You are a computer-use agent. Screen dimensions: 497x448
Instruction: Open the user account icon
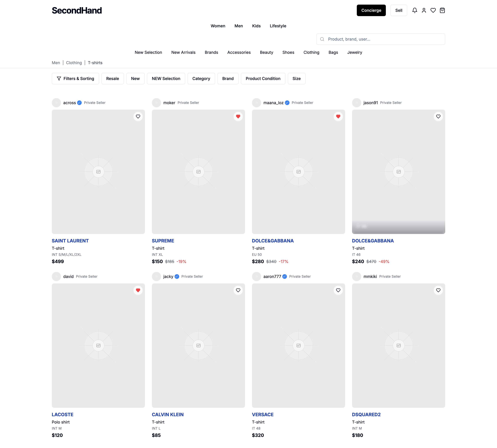(x=424, y=10)
